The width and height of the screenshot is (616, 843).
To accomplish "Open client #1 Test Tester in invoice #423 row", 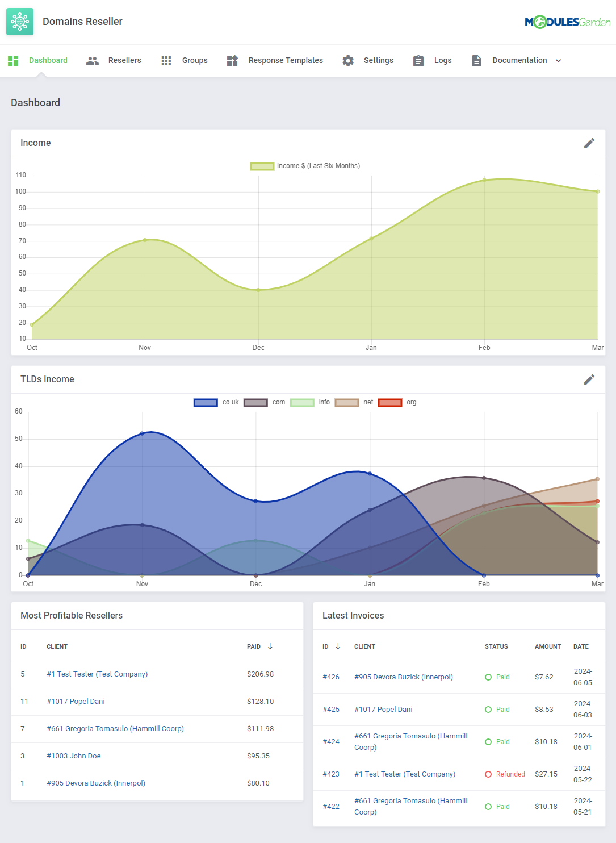I will point(405,774).
